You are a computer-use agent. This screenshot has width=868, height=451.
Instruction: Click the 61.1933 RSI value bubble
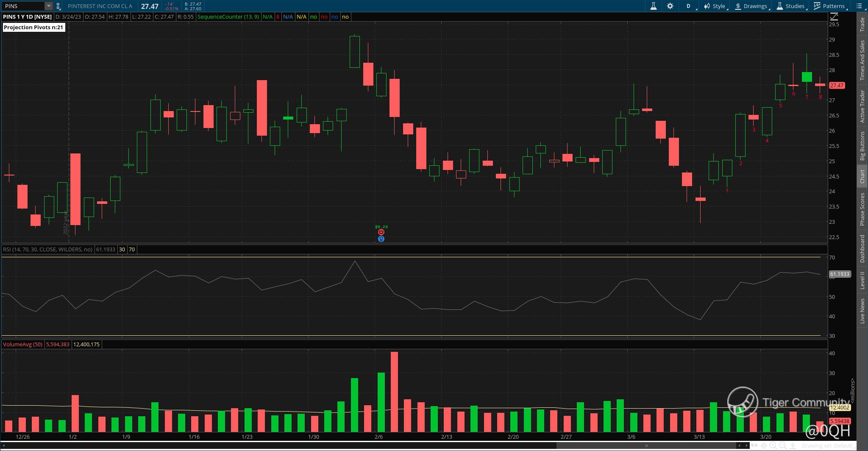(840, 274)
